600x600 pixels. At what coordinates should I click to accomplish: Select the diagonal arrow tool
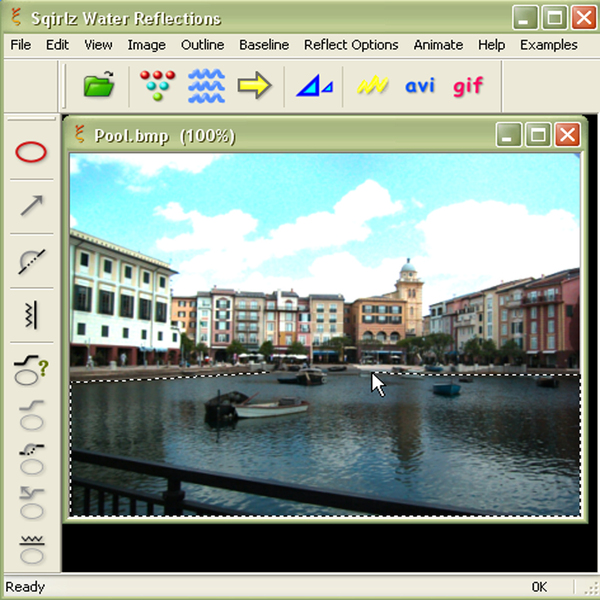pyautogui.click(x=32, y=205)
